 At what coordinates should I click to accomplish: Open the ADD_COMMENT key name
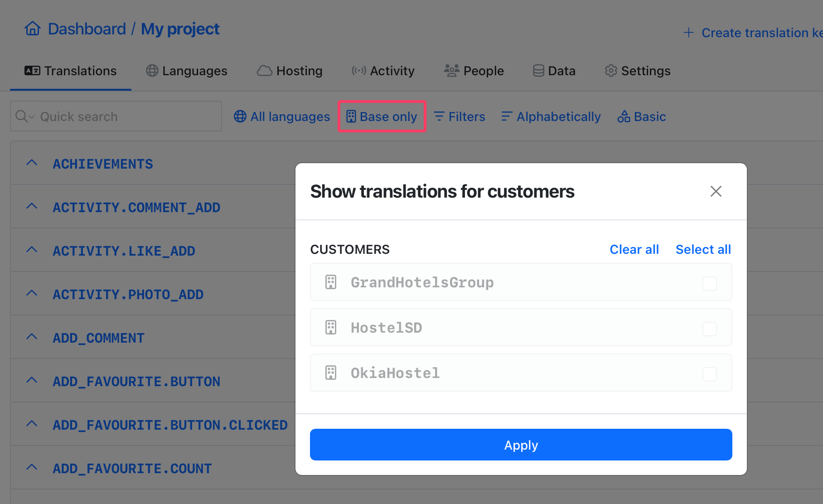point(98,338)
